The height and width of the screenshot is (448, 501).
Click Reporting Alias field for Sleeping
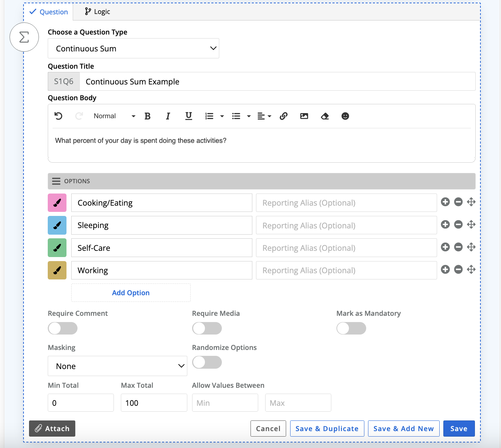coord(346,225)
